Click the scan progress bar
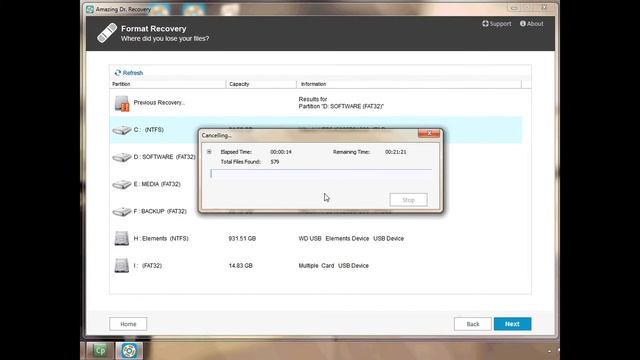 [x=321, y=173]
